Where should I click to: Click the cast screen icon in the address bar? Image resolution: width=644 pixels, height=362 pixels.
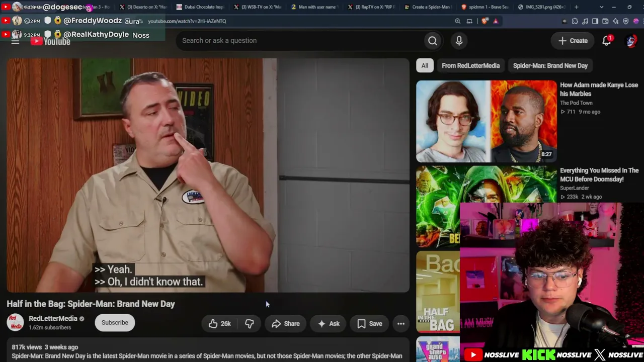coord(469,21)
